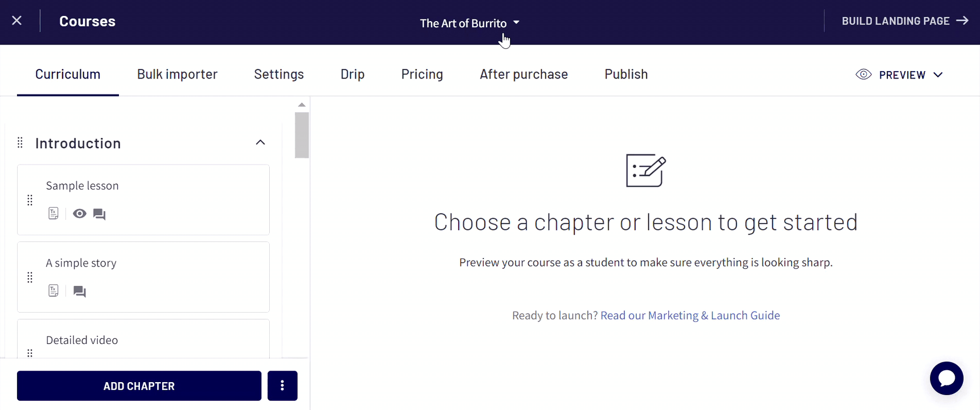Select the Introduction chapter title
The height and width of the screenshot is (410, 980).
point(78,143)
